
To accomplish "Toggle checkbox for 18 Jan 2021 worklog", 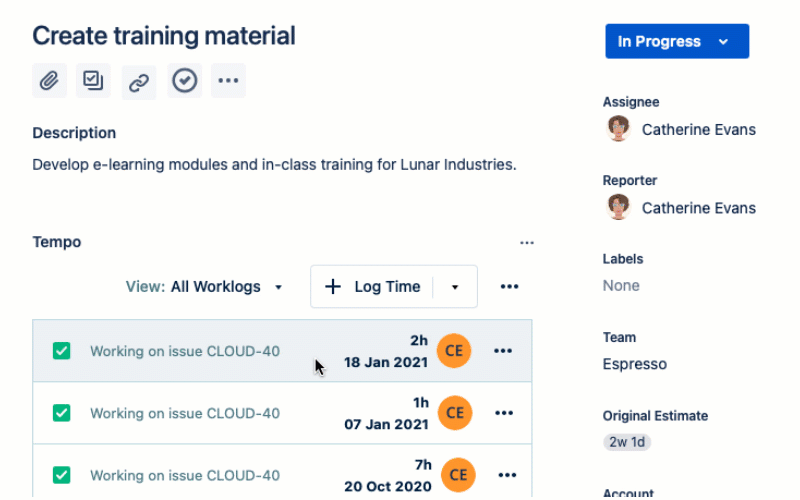I will coord(62,351).
